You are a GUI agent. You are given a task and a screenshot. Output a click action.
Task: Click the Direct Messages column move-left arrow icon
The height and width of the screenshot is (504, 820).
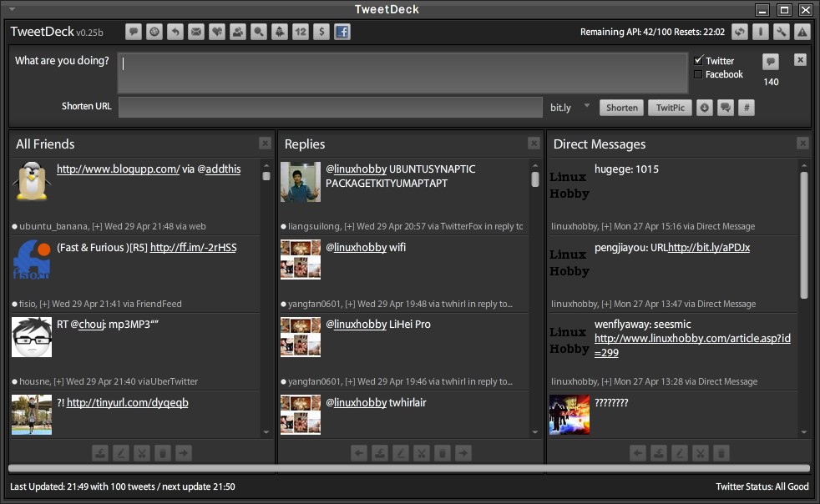click(x=637, y=453)
